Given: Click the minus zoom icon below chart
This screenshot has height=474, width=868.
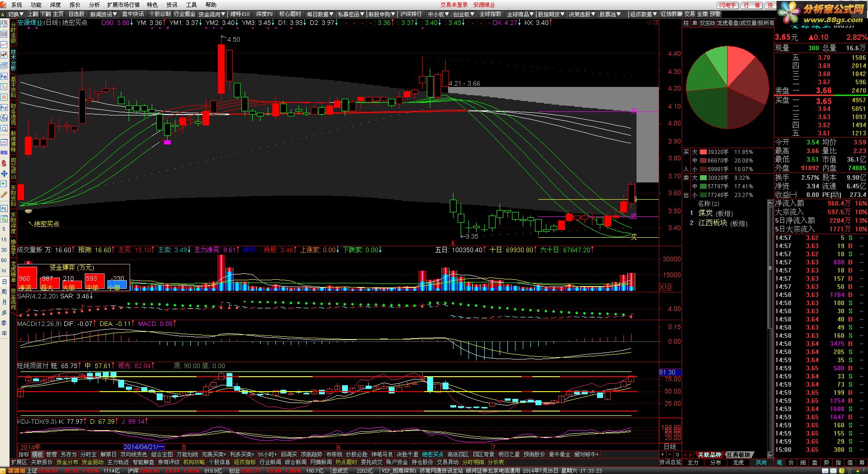Looking at the screenshot, I should 670,454.
